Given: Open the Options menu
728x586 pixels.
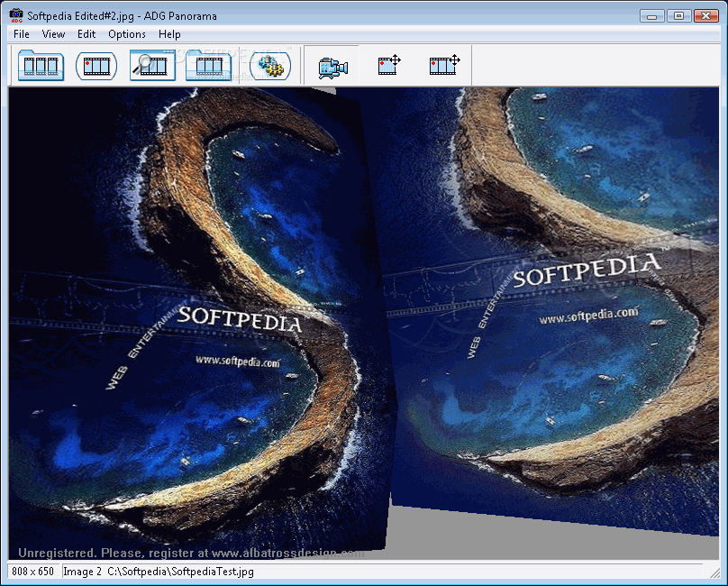Looking at the screenshot, I should tap(127, 34).
